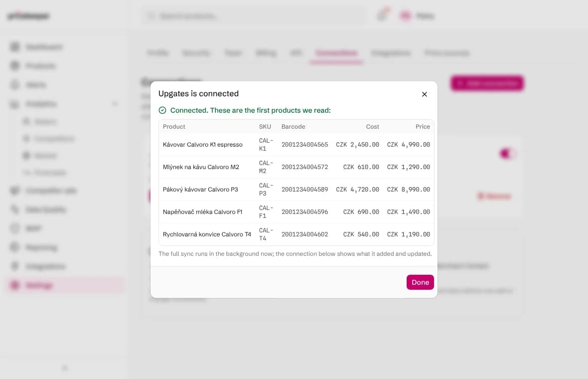This screenshot has width=588, height=379.
Task: Select product Napěňovač mléka Calvoro F1
Action: (202, 211)
